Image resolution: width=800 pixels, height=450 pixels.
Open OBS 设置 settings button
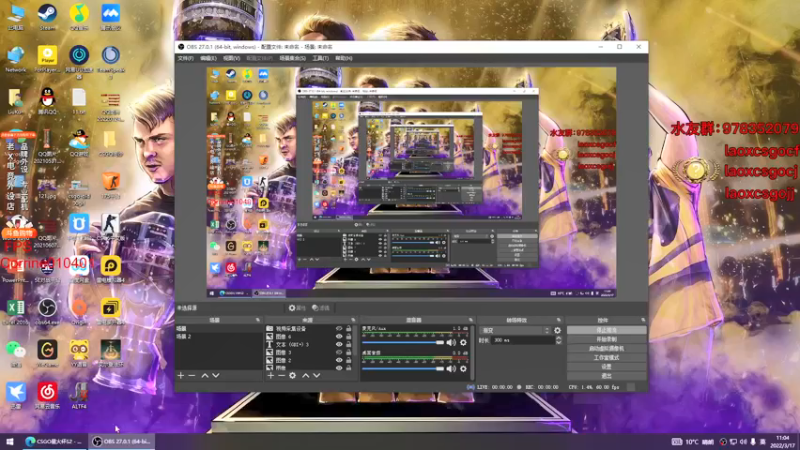point(606,367)
